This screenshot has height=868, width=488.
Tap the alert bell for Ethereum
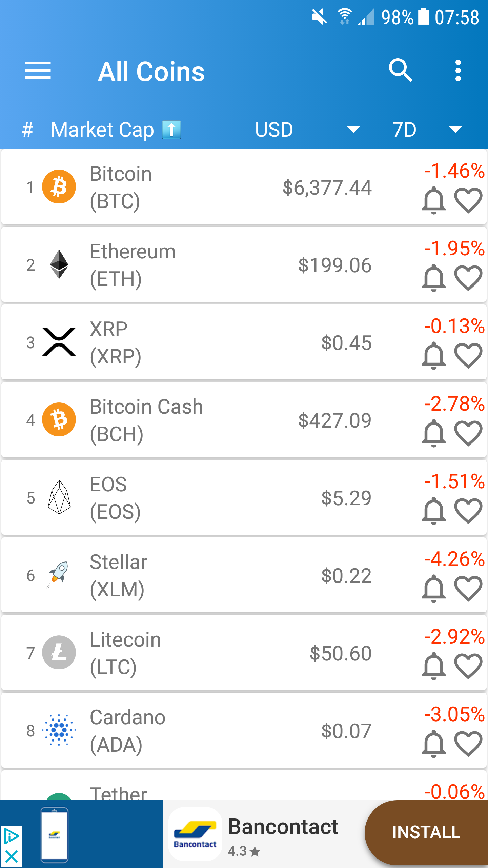pos(433,278)
